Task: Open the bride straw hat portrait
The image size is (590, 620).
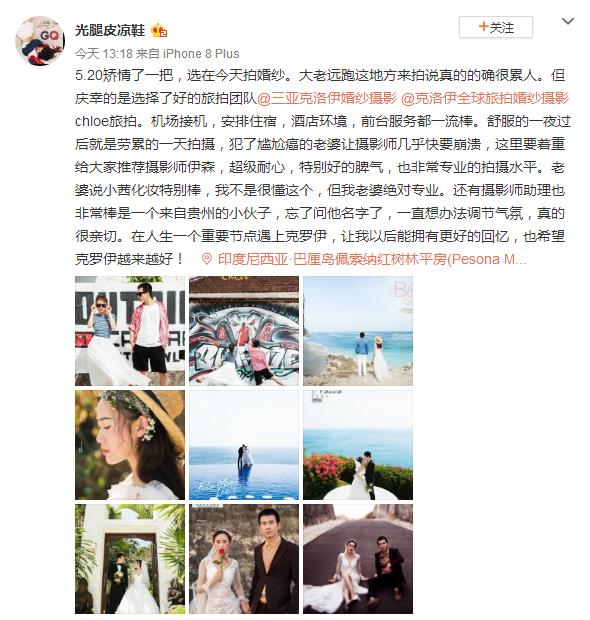Action: click(130, 445)
